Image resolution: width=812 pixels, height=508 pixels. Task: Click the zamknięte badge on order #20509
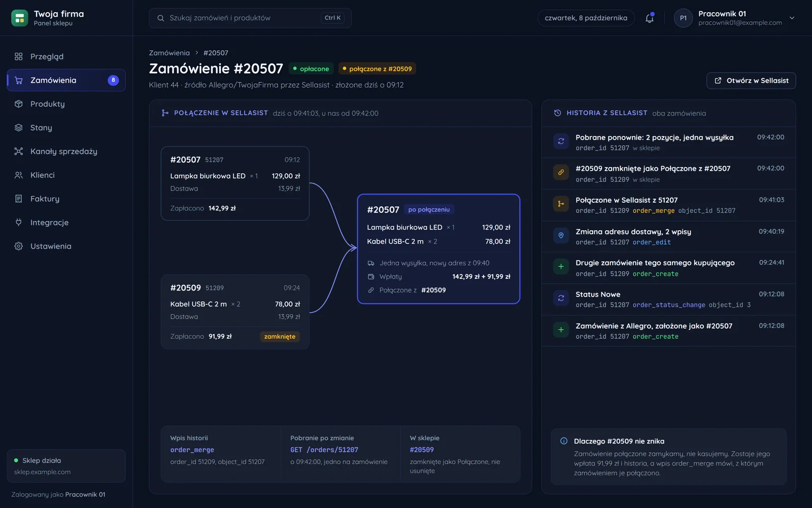click(x=280, y=336)
